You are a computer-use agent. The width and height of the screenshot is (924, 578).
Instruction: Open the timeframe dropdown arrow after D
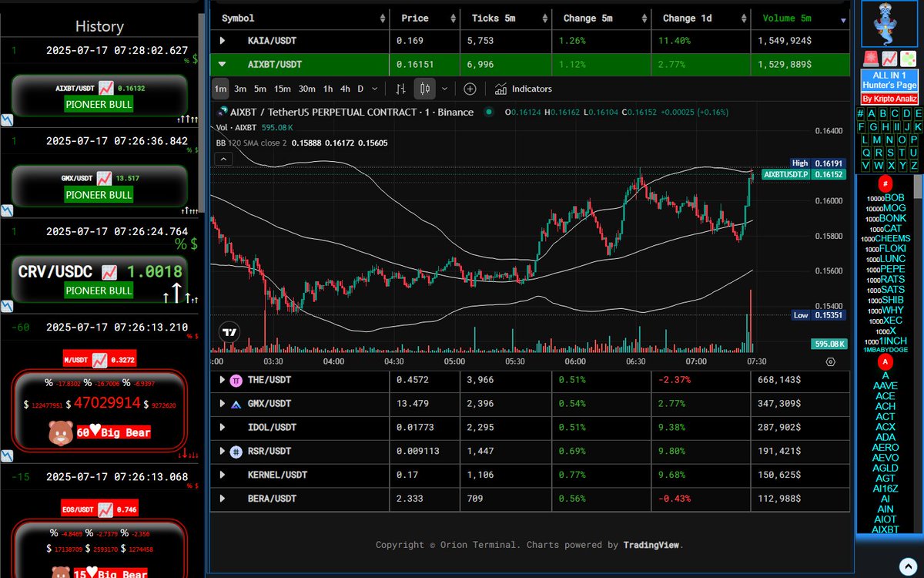click(x=375, y=89)
